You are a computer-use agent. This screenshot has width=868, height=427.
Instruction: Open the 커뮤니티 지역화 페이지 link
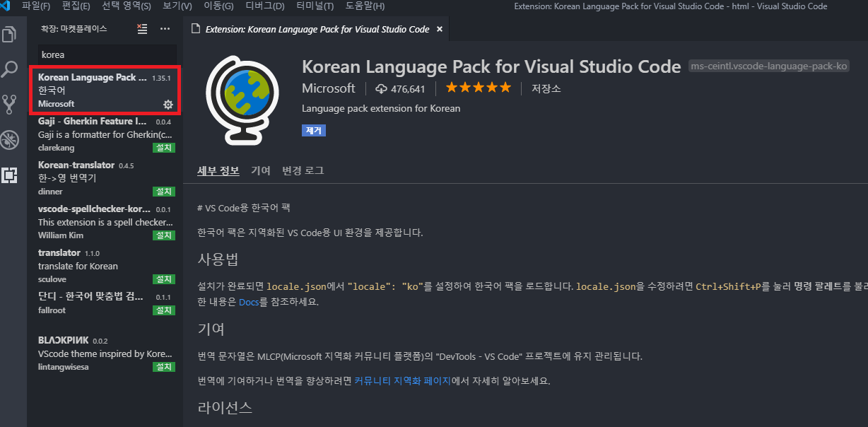tap(401, 380)
